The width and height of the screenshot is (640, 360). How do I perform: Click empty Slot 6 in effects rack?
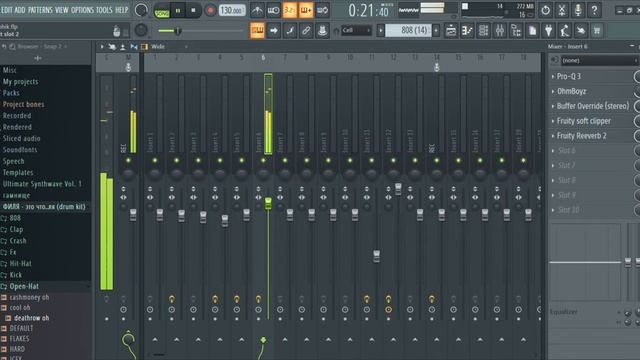(567, 151)
